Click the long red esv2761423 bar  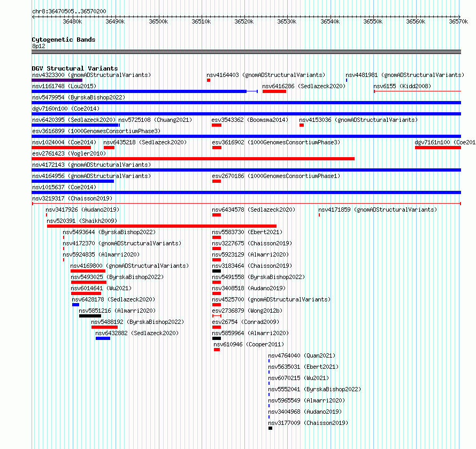point(193,159)
